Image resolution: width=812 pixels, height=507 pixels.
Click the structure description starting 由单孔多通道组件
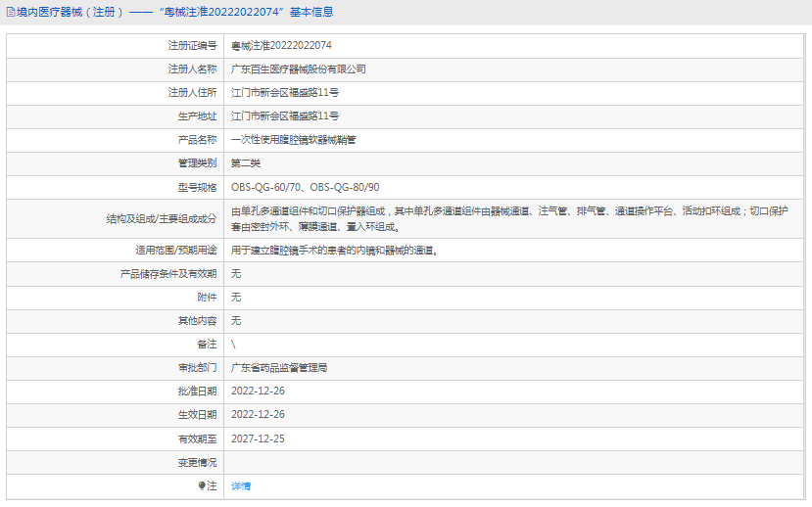509,219
